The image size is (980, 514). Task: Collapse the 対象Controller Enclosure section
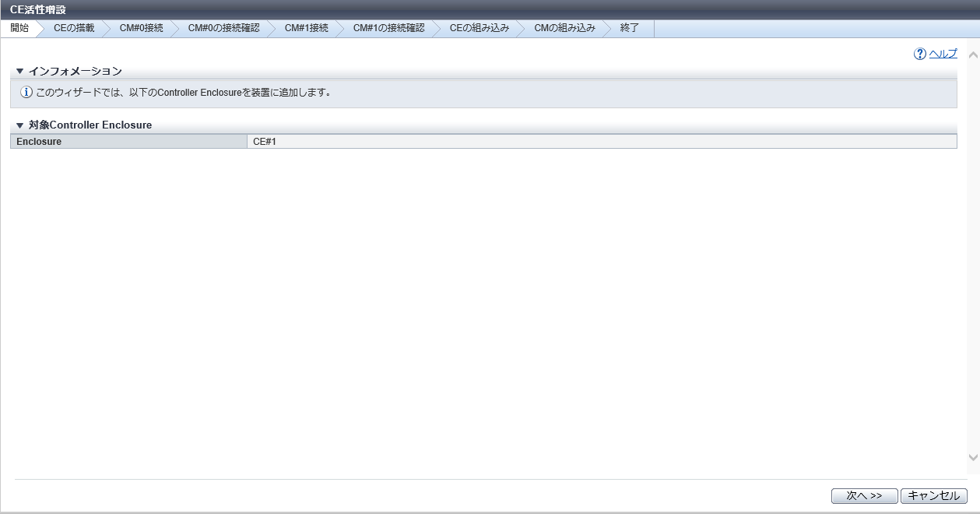tap(20, 125)
